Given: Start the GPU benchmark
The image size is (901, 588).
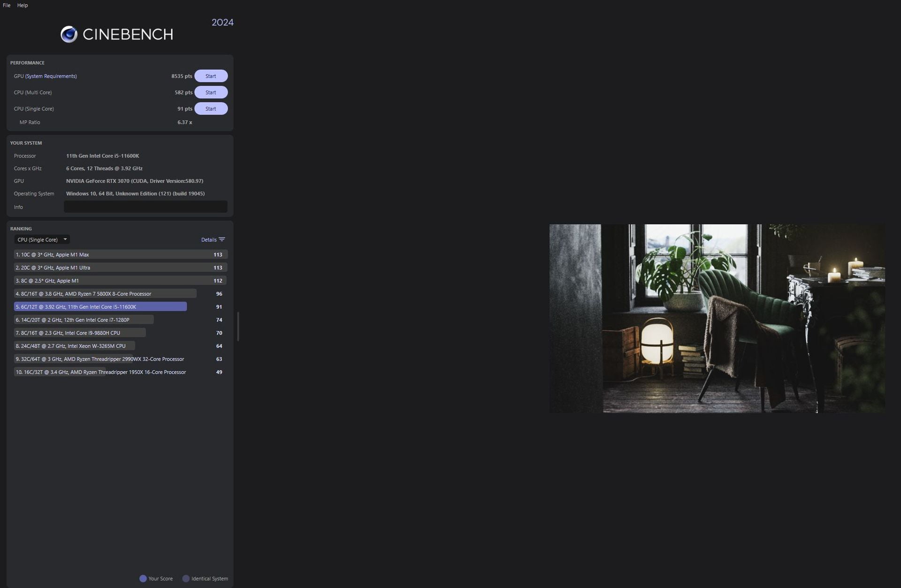Looking at the screenshot, I should [x=211, y=76].
